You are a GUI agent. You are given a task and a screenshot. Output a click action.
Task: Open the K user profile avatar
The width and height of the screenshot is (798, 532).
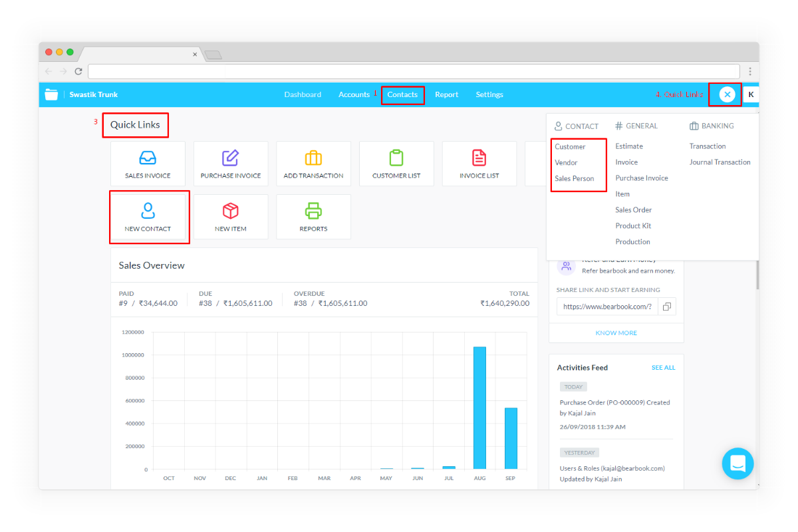pos(751,94)
